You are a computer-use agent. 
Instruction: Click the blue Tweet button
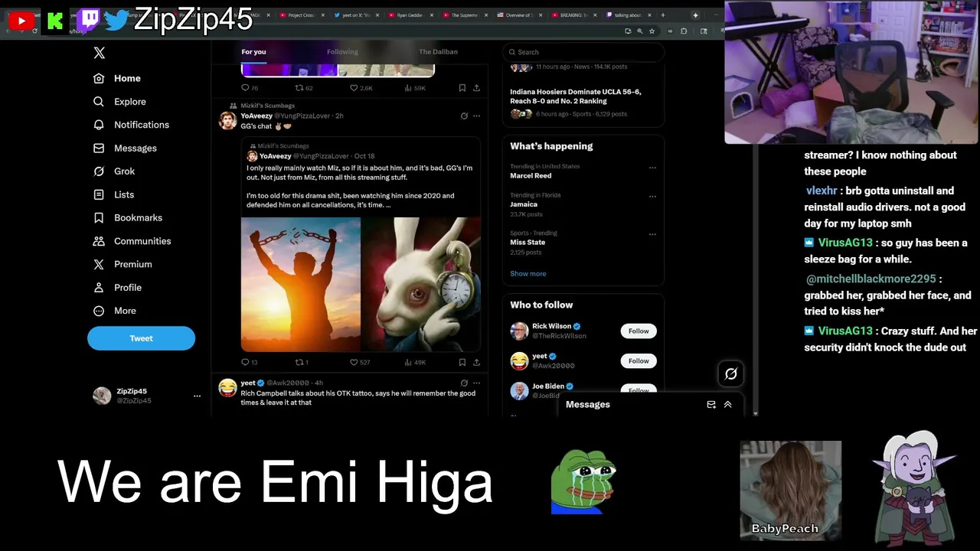pyautogui.click(x=141, y=338)
